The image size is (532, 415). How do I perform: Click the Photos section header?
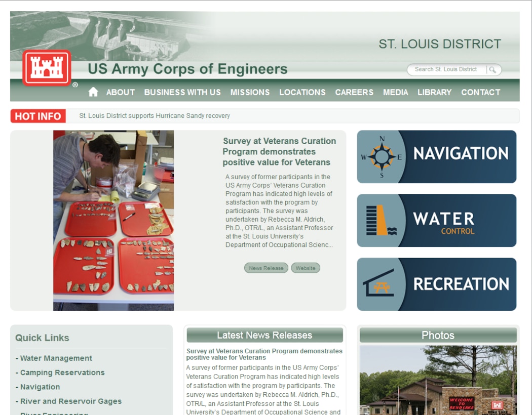(x=438, y=335)
